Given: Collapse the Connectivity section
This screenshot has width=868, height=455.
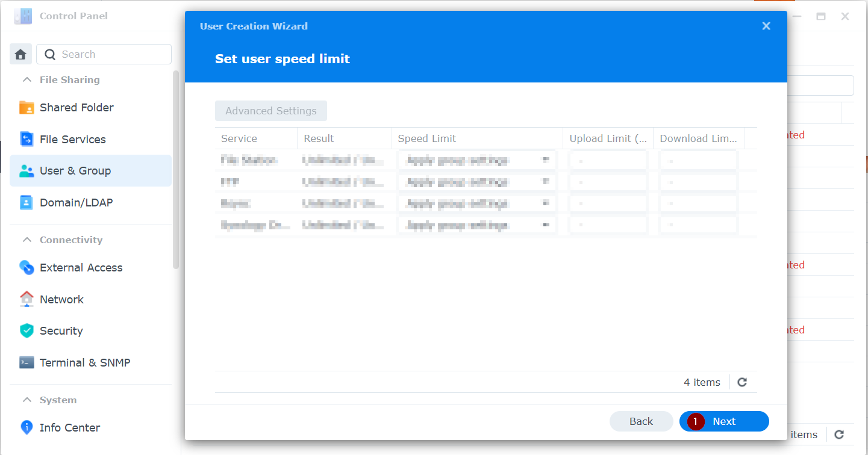Looking at the screenshot, I should pyautogui.click(x=27, y=240).
